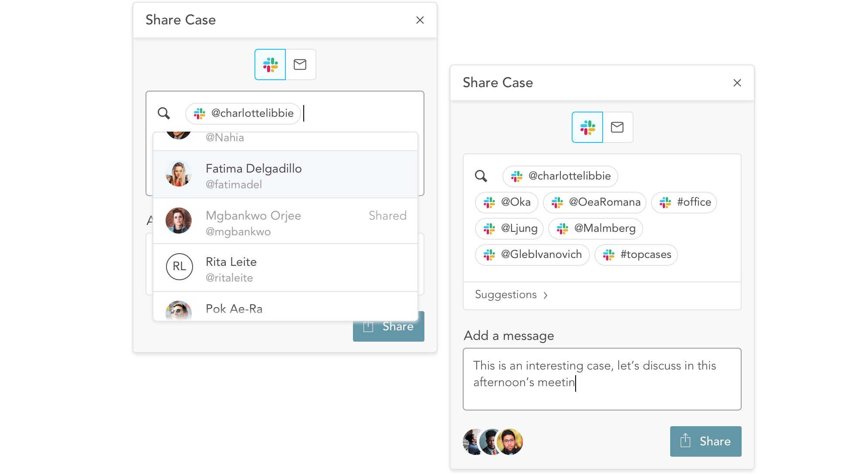The width and height of the screenshot is (868, 475).
Task: Click the #topcases channel chip
Action: [x=636, y=254]
